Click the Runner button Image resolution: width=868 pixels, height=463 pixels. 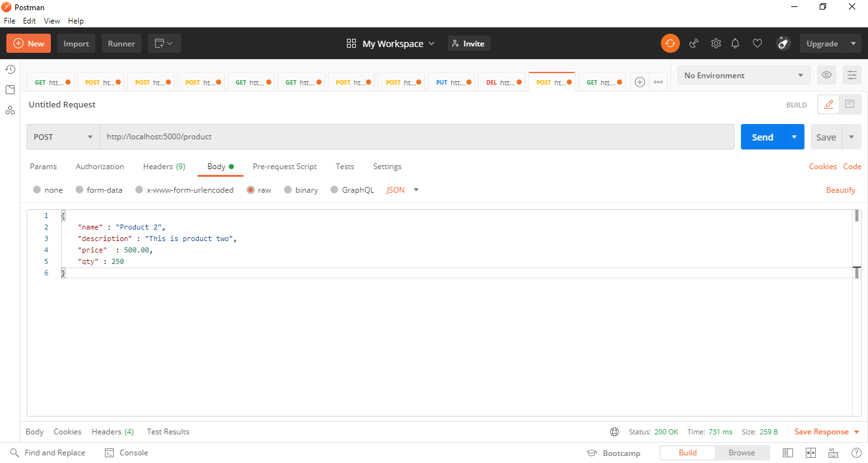(121, 43)
